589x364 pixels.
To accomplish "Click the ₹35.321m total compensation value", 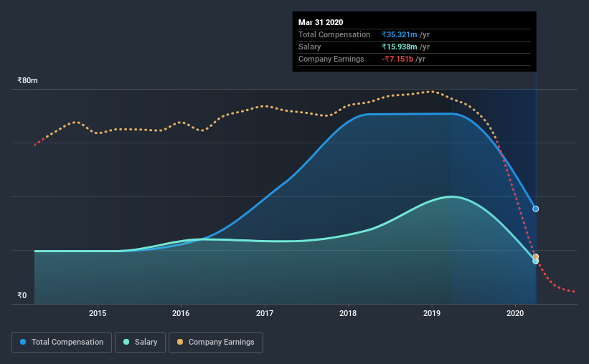I will pos(400,35).
